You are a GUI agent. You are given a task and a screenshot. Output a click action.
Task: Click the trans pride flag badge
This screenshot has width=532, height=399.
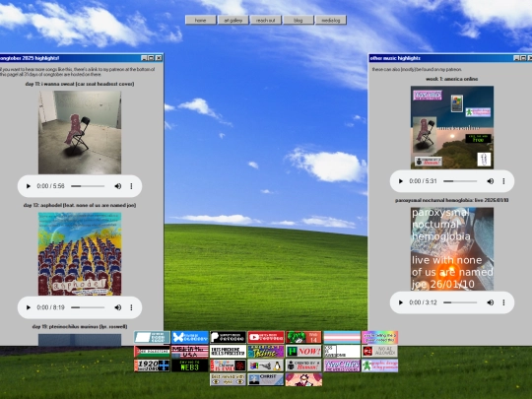[342, 337]
